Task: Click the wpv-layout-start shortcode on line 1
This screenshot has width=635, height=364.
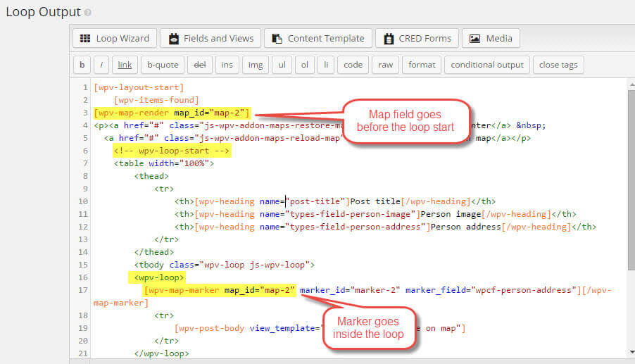Action: coord(139,87)
